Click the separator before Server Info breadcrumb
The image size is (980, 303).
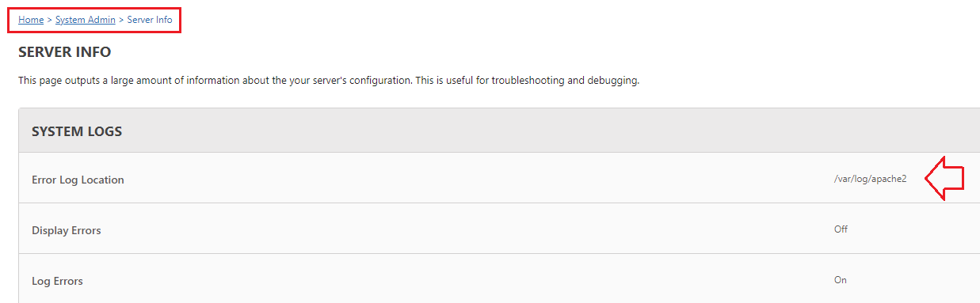(x=121, y=20)
